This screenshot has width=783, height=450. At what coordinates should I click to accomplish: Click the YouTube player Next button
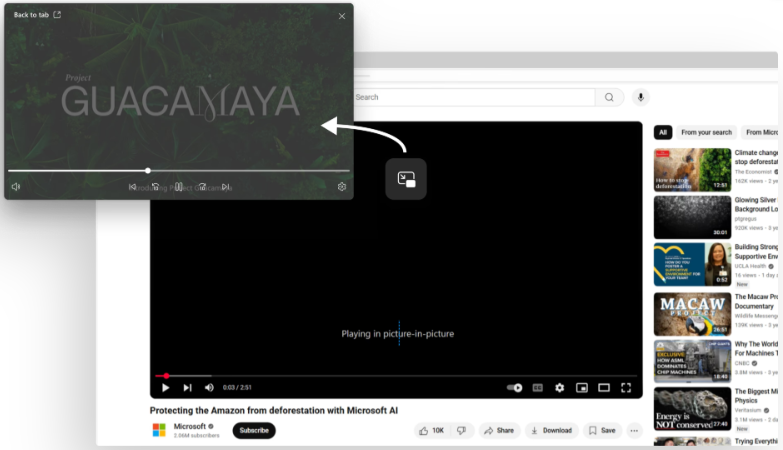pyautogui.click(x=187, y=388)
